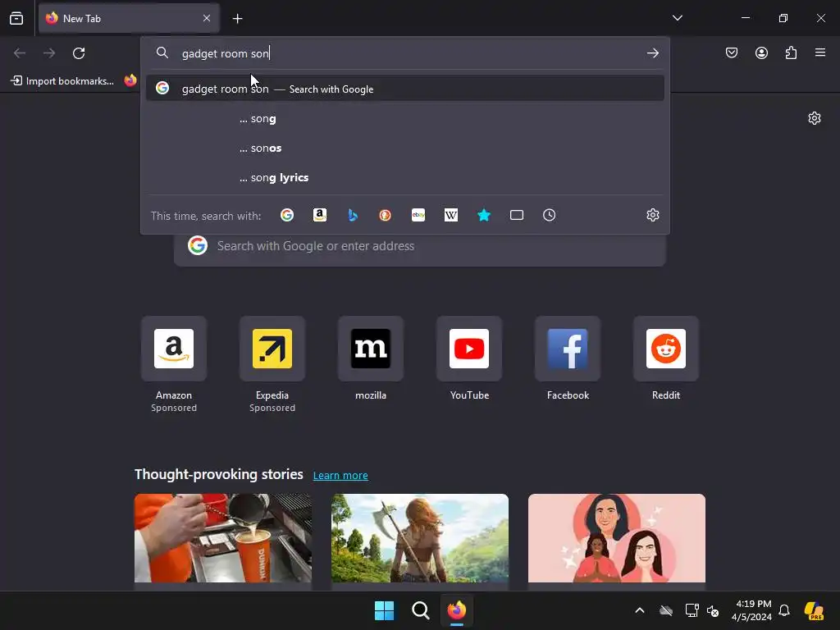Close the New Tab tab

point(207,18)
